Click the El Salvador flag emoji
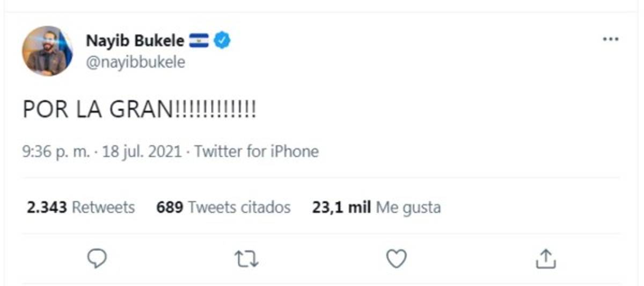Viewport: 644px width, 286px height. 199,41
